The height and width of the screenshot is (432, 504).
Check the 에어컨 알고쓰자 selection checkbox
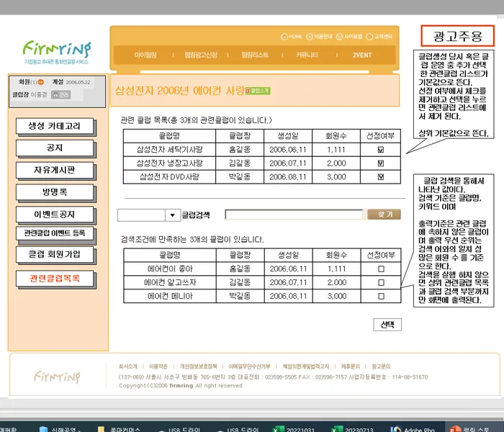381,282
